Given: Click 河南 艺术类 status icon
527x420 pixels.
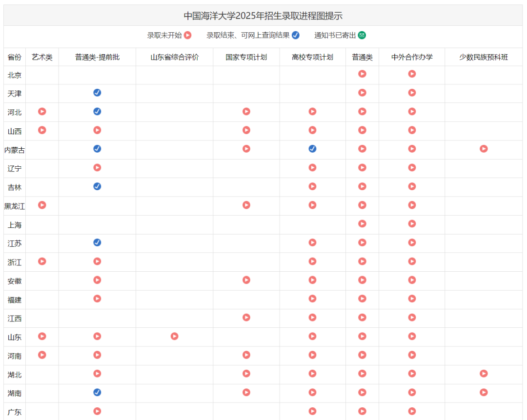Looking at the screenshot, I should pos(42,355).
